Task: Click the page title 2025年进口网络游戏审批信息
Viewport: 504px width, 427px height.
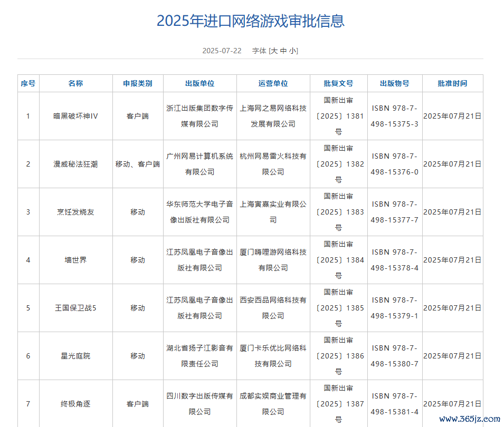Action: tap(251, 21)
